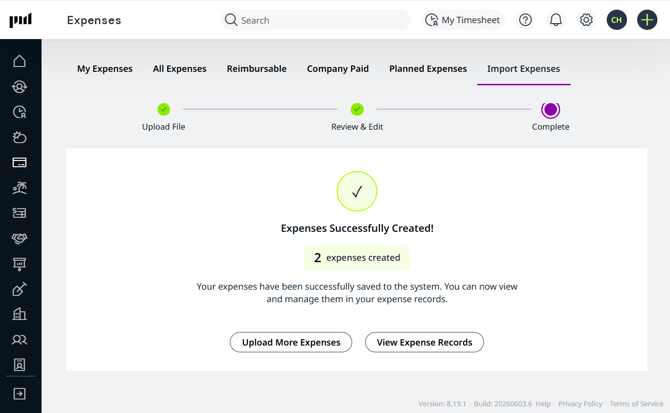Screen dimensions: 670x413
Task: Open the Privacy Policy link
Action: pos(580,404)
